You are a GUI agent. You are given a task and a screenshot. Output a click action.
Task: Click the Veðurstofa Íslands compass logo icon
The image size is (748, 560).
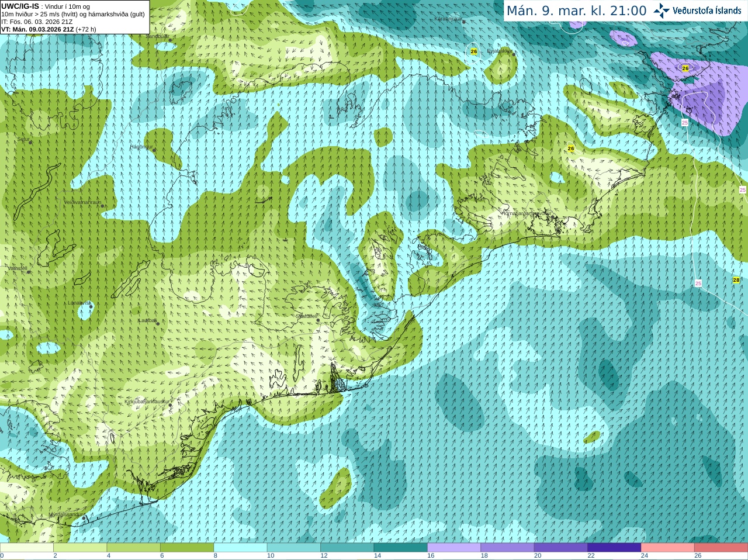[x=662, y=11]
